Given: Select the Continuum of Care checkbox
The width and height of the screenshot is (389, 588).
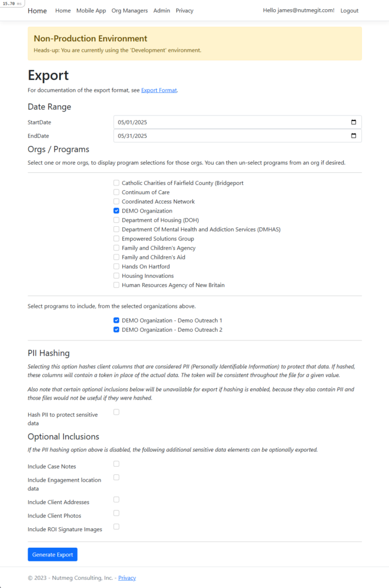Looking at the screenshot, I should point(116,192).
